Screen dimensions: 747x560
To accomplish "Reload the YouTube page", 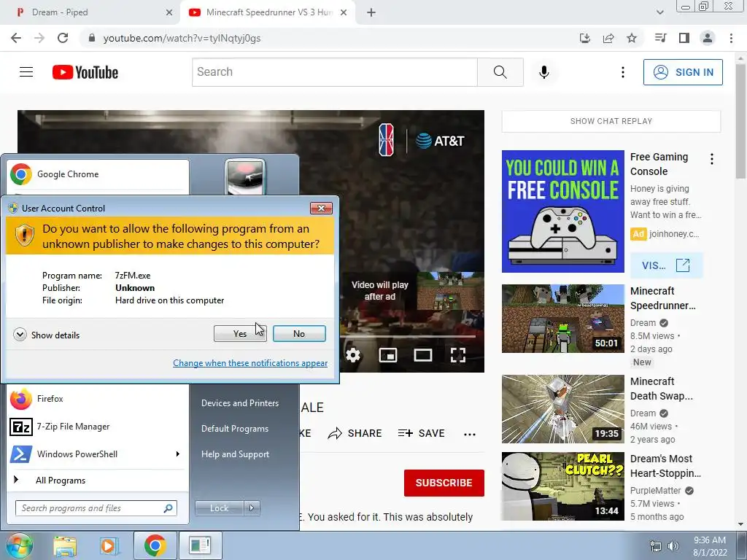I will click(x=63, y=38).
